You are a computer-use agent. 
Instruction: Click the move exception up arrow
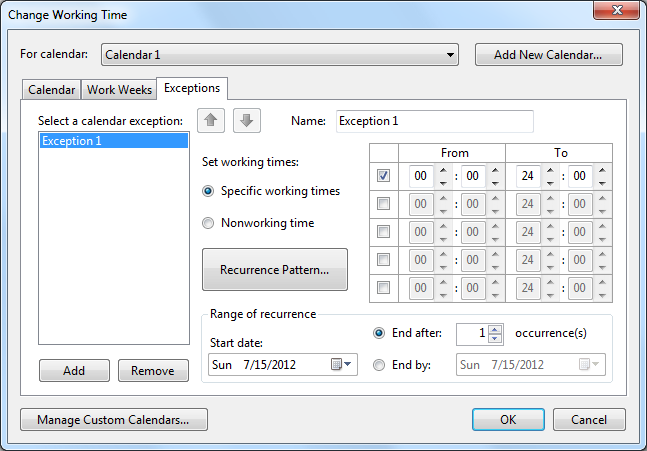click(210, 121)
